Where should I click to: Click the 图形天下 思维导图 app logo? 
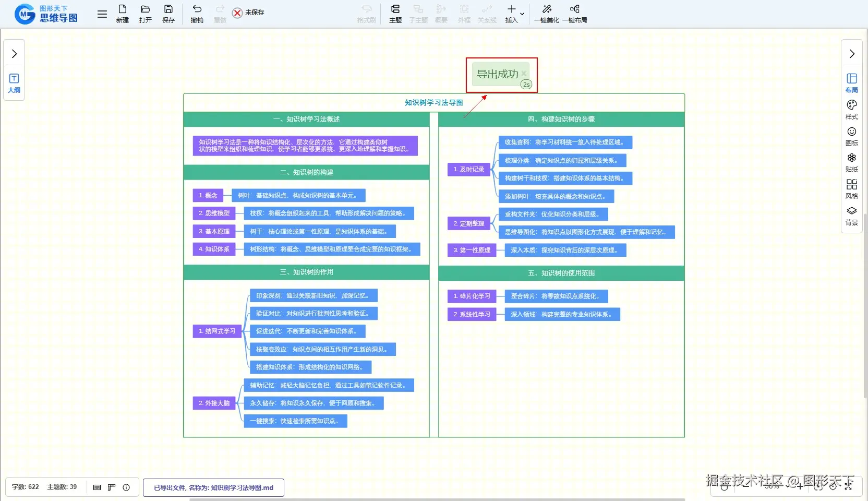46,14
